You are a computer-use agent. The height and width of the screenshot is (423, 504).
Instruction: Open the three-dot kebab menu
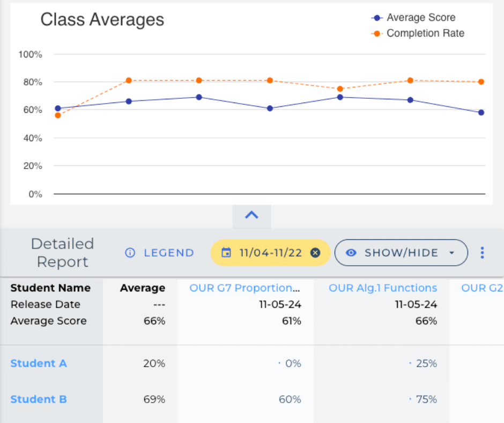coord(482,253)
